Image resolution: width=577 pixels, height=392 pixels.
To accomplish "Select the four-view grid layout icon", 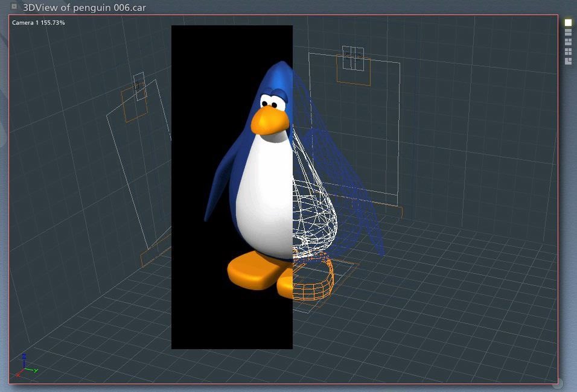I will [568, 51].
